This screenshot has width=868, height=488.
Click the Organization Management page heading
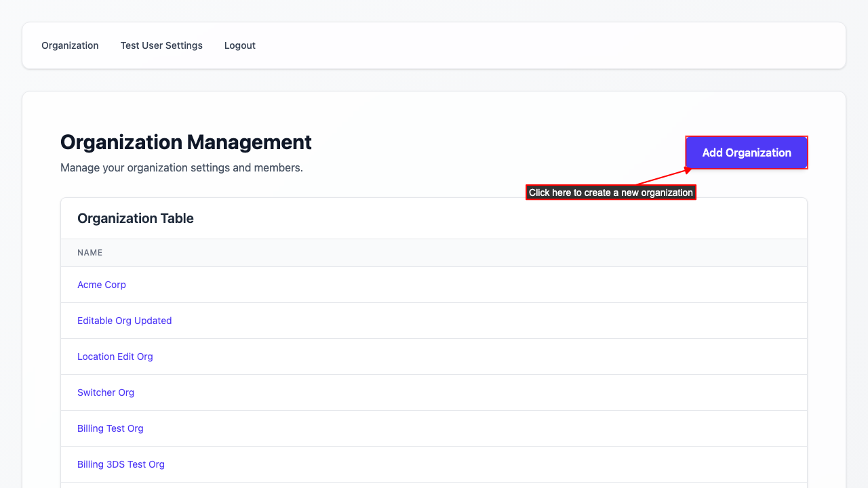pos(186,142)
